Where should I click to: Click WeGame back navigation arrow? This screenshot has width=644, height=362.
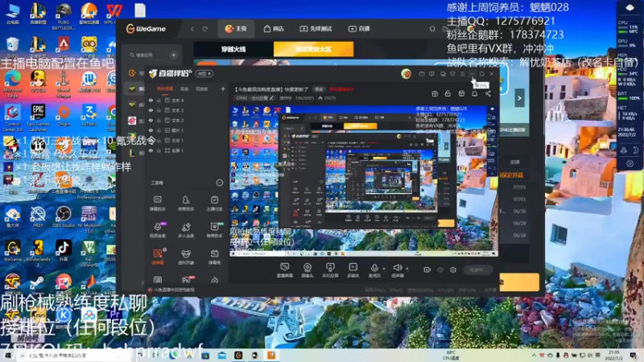192,29
